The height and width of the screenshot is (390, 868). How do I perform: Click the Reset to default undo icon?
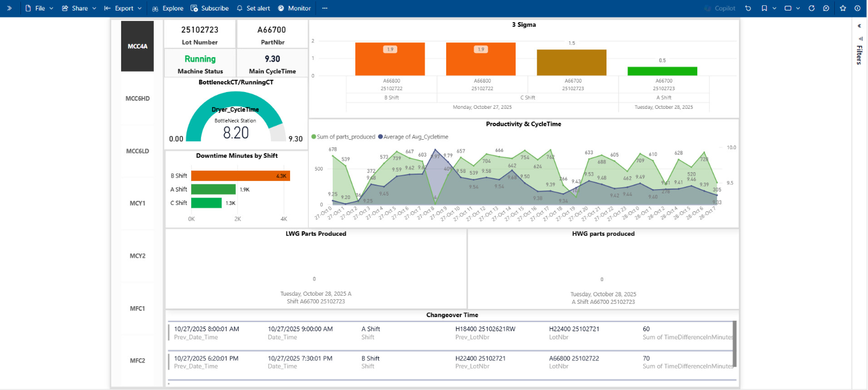point(748,8)
